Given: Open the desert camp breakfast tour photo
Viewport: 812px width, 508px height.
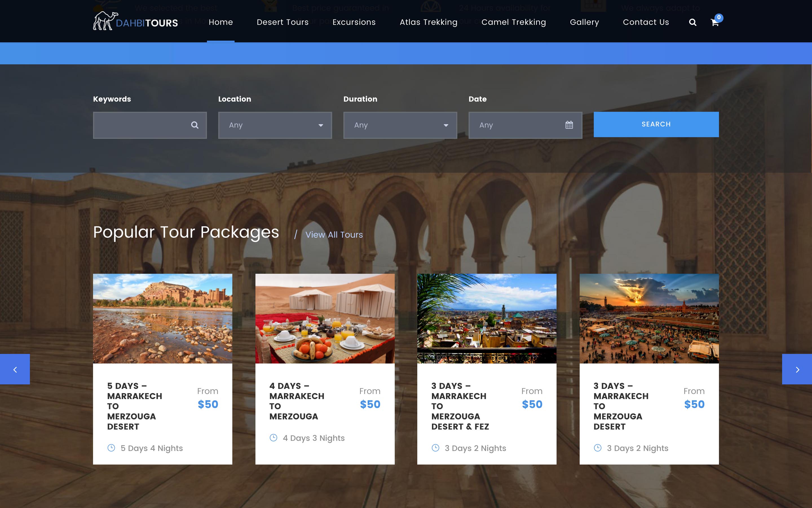Looking at the screenshot, I should click(325, 319).
